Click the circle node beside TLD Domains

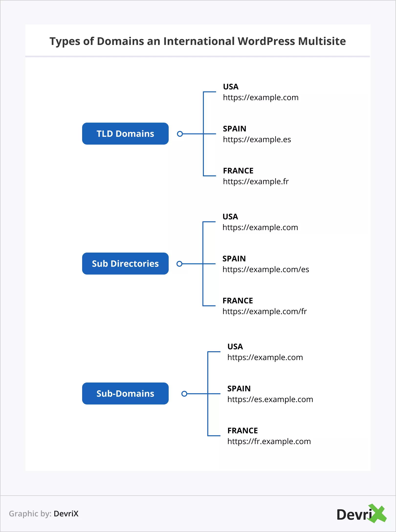180,134
